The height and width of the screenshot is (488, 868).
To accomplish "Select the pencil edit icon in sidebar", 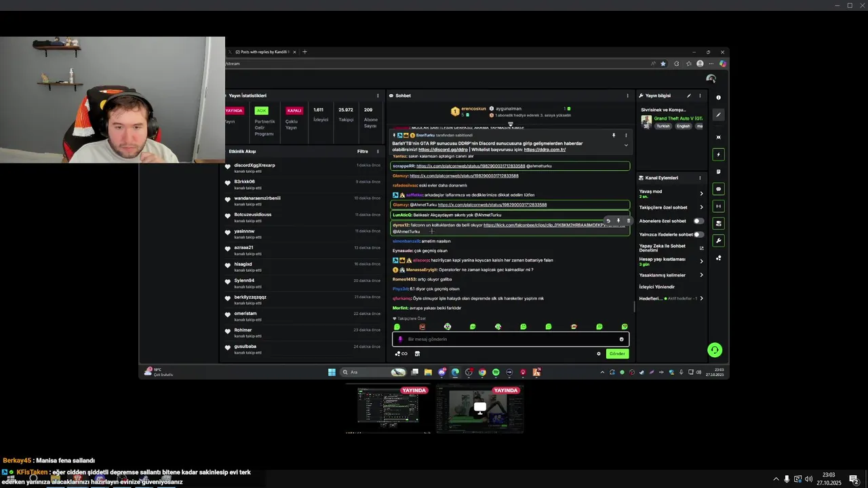I will [x=718, y=115].
